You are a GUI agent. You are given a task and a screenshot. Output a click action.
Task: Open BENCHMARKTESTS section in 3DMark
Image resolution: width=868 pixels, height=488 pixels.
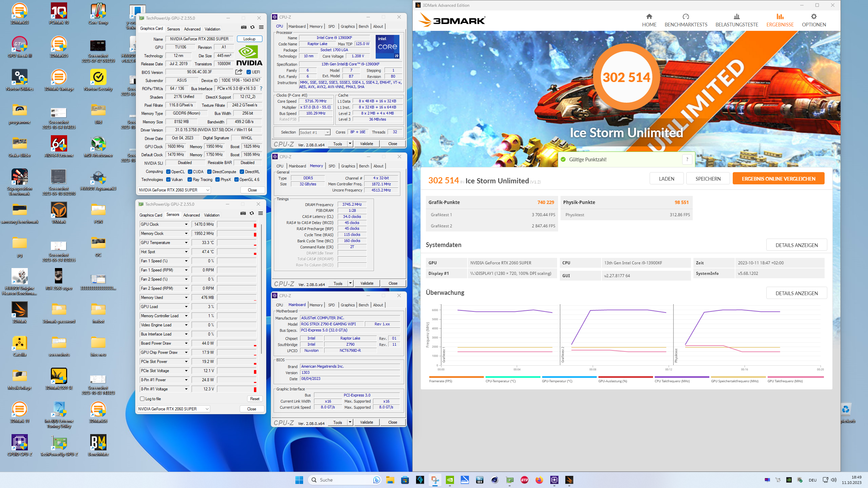686,20
